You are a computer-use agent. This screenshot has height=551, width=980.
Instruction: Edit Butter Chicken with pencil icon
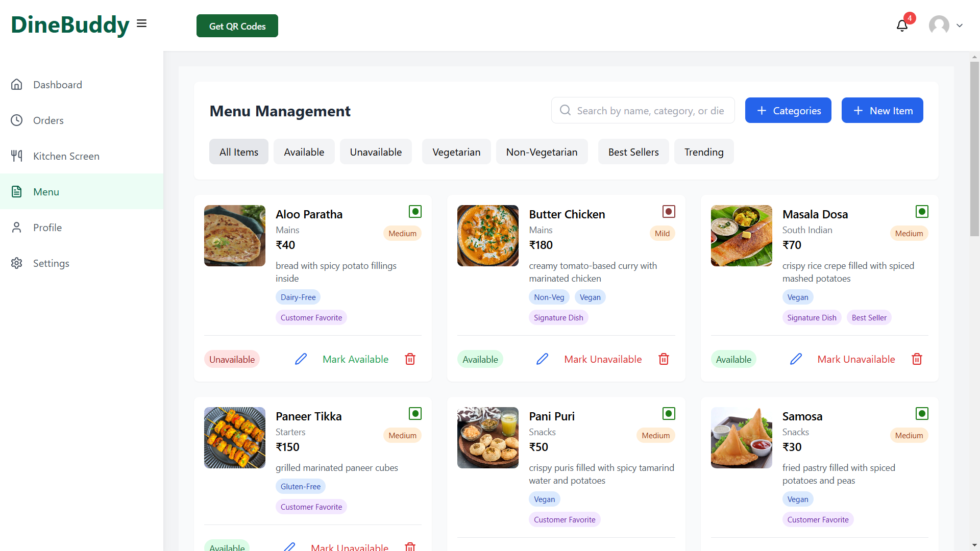coord(543,359)
